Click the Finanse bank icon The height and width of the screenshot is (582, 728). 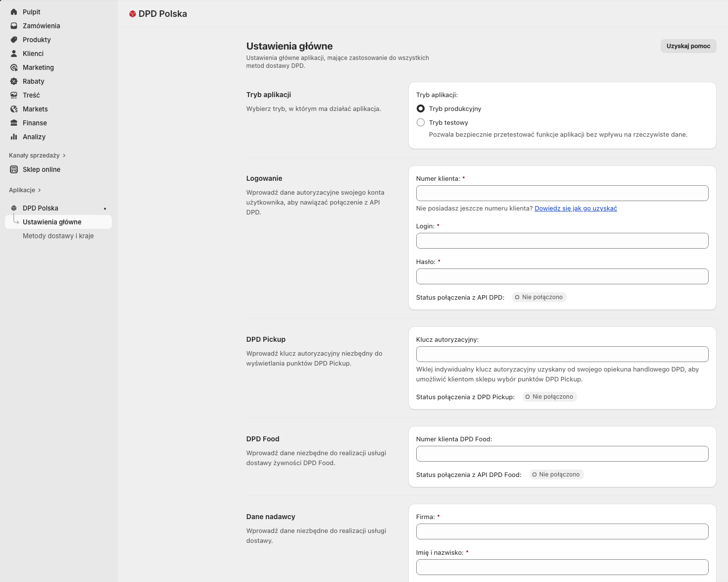coord(14,123)
